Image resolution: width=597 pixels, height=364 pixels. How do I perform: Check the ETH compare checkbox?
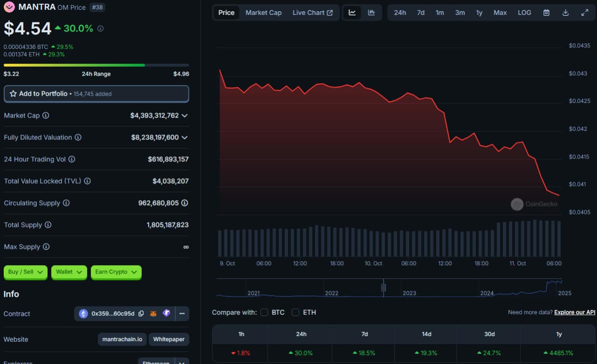point(295,312)
